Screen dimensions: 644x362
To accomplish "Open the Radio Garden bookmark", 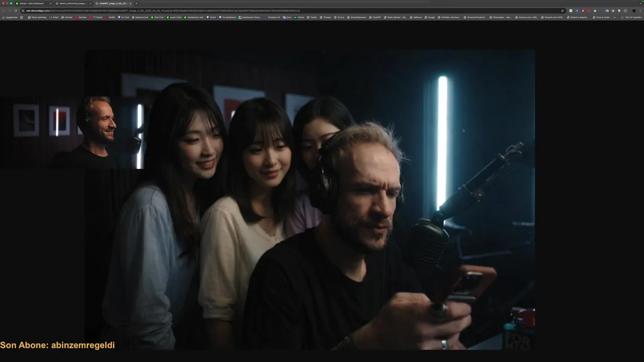I will pos(396,17).
